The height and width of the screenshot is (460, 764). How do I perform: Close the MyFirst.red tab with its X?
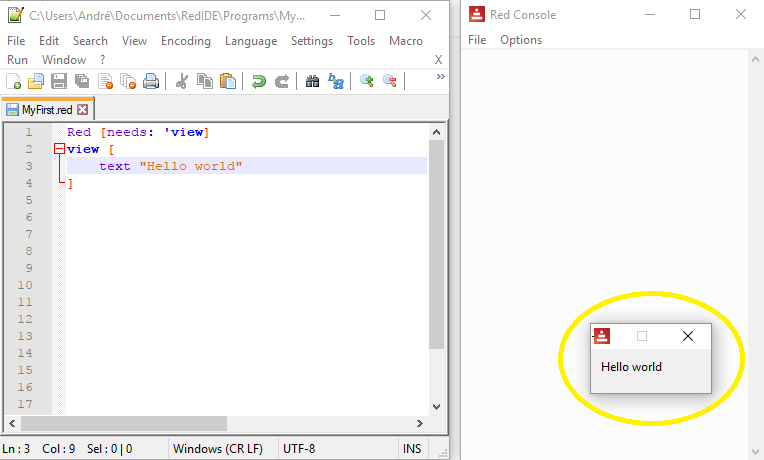click(83, 110)
